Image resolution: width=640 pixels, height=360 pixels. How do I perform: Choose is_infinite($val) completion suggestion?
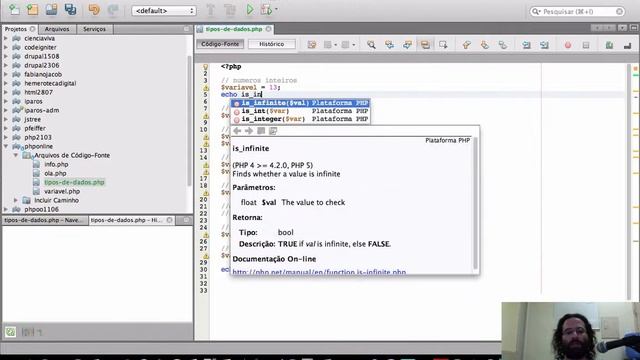pos(300,103)
